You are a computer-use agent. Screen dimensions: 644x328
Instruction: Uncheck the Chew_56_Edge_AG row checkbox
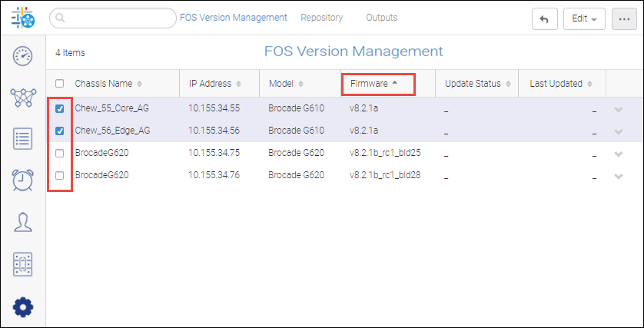click(60, 131)
